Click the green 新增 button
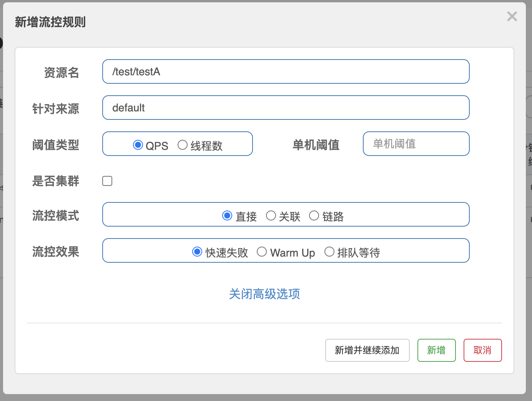532x401 pixels. 436,350
